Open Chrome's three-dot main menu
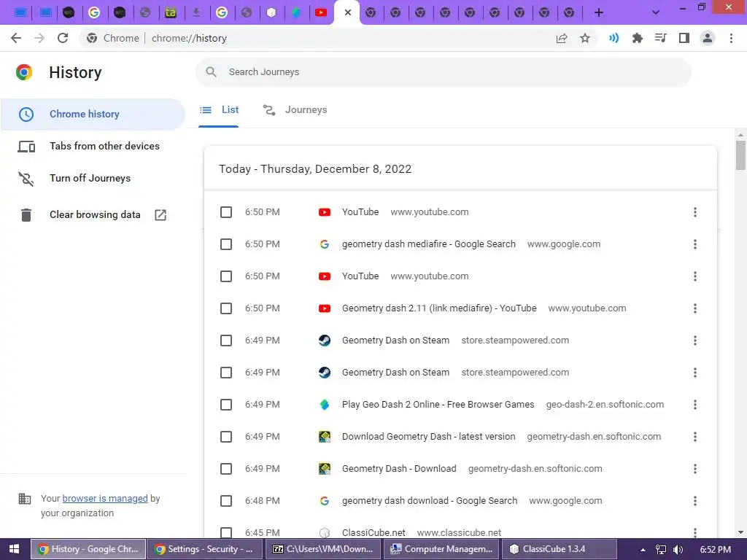Screen dimensions: 747x560 (731, 38)
